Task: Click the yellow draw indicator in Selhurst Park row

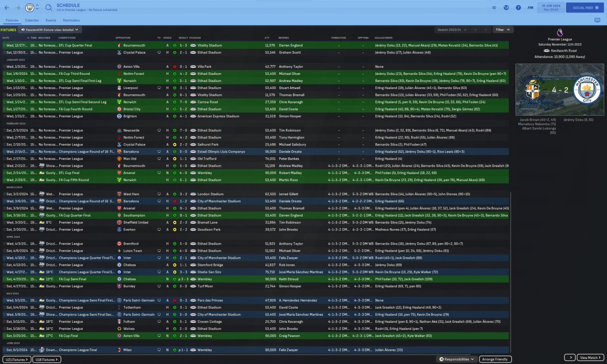Action: click(175, 145)
